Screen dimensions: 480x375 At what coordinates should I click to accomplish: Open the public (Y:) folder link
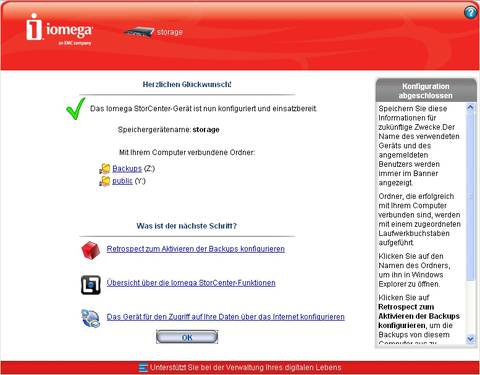(x=122, y=181)
